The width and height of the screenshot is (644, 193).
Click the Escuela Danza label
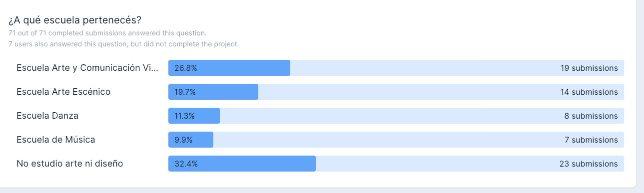point(47,116)
